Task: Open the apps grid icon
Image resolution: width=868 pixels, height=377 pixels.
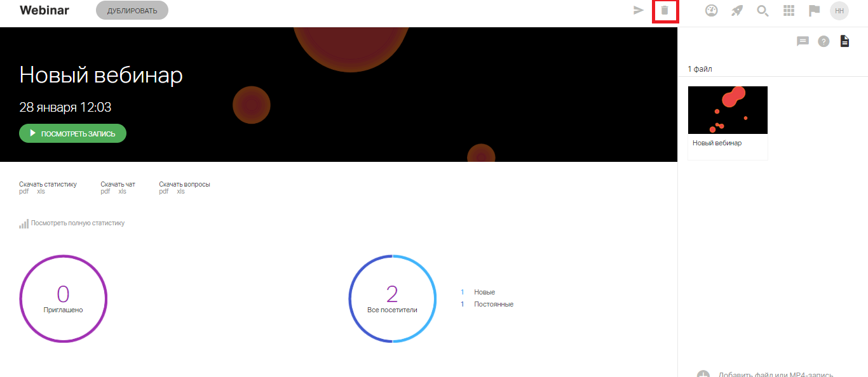Action: tap(789, 10)
